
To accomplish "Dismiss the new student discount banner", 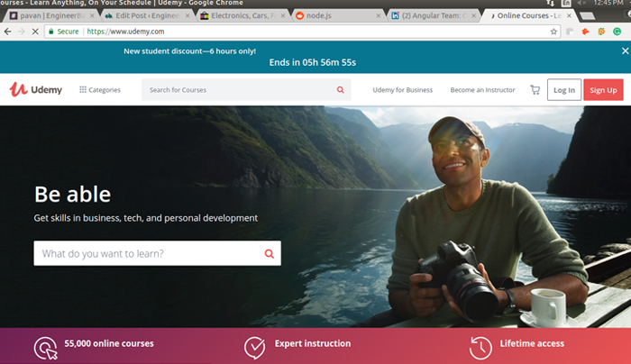I will click(x=625, y=50).
